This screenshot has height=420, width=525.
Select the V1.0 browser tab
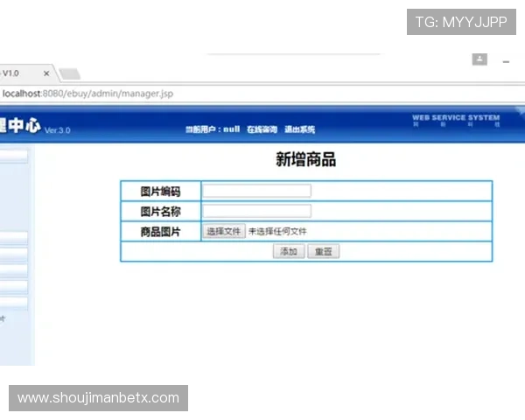(x=27, y=73)
